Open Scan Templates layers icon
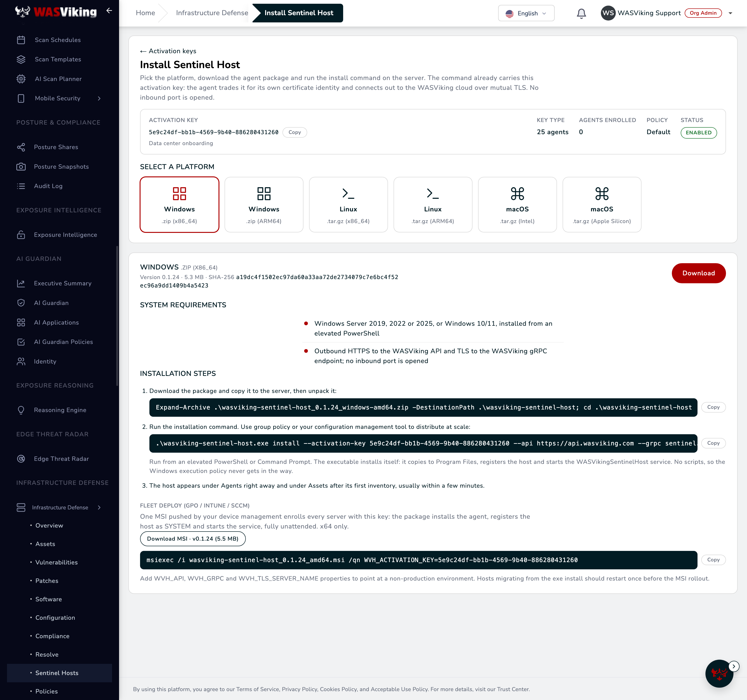 21,59
